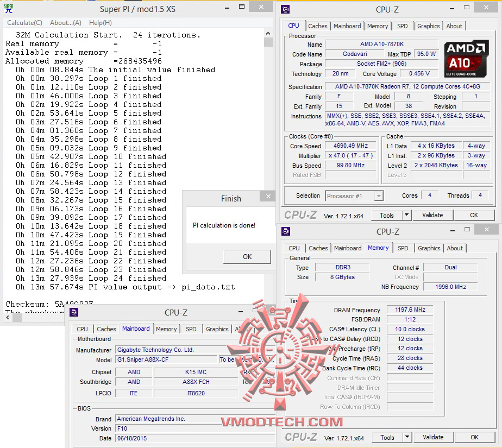Confirm the Finish dialog with OK
The image size is (502, 448).
tap(247, 257)
